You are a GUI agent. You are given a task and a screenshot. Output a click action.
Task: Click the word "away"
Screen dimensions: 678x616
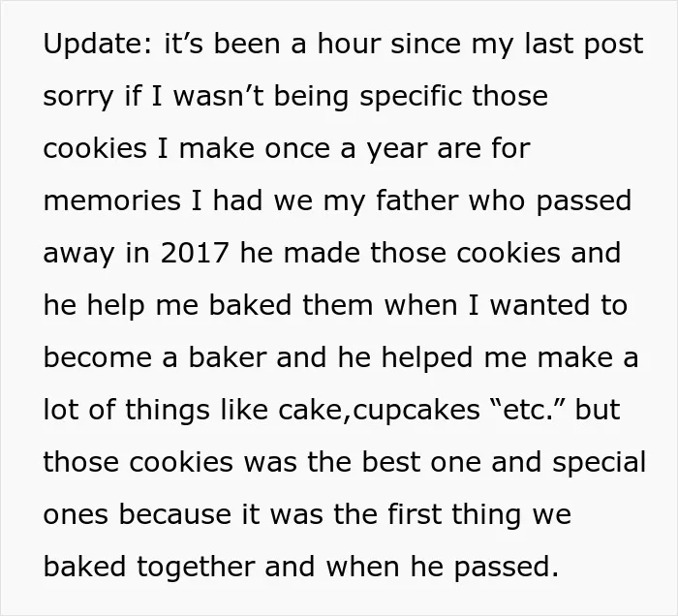click(78, 254)
